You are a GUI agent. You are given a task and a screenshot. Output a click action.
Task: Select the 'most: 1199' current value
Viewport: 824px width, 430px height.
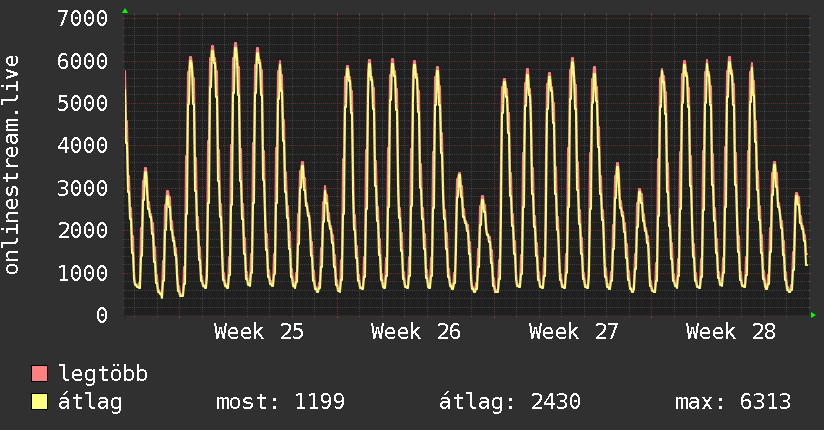click(280, 402)
